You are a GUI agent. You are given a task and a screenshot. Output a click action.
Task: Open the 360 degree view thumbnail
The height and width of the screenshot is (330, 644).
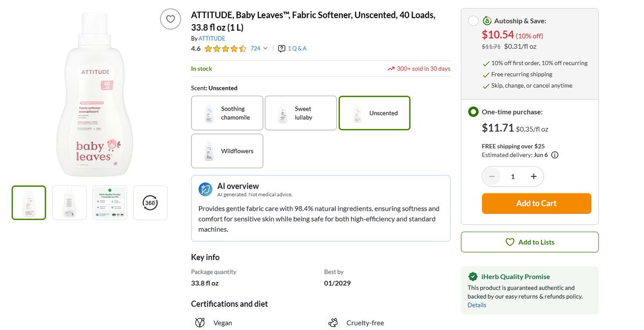coord(150,203)
